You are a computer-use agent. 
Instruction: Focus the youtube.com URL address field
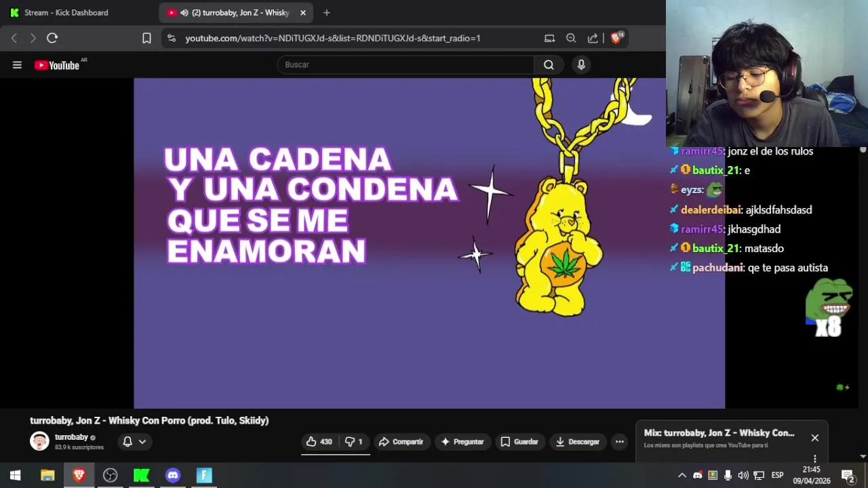pos(332,38)
